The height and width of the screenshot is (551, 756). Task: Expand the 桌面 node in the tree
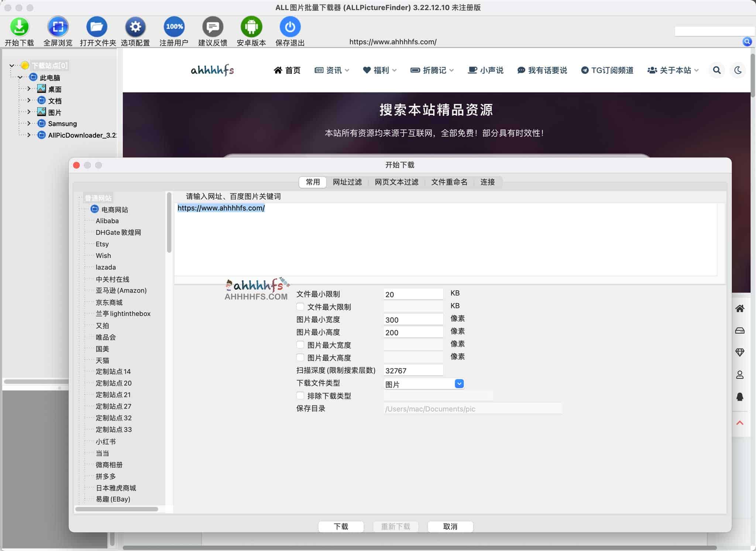(x=29, y=89)
